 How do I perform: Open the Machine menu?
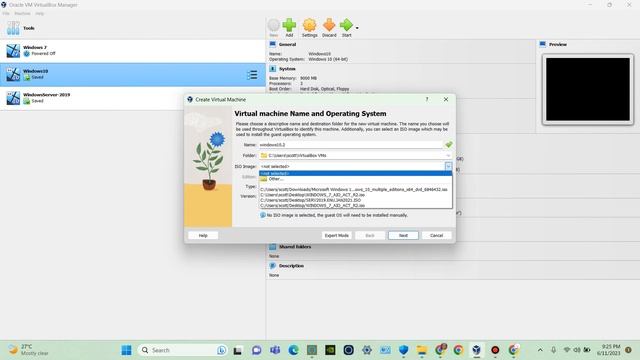point(22,13)
